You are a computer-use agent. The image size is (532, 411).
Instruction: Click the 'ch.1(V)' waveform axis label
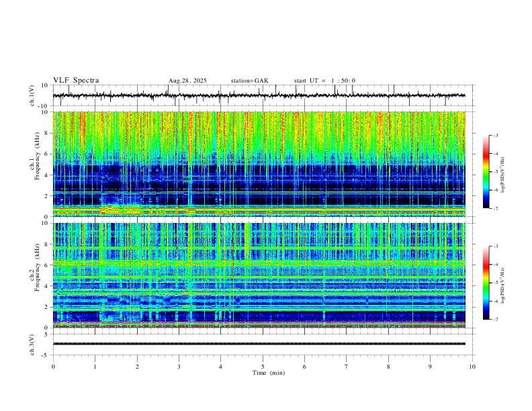point(32,95)
